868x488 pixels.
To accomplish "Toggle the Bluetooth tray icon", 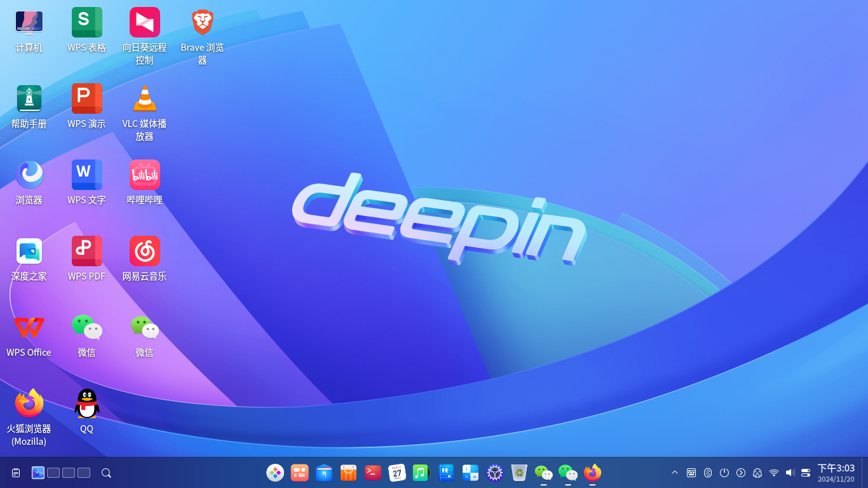I will pyautogui.click(x=708, y=473).
